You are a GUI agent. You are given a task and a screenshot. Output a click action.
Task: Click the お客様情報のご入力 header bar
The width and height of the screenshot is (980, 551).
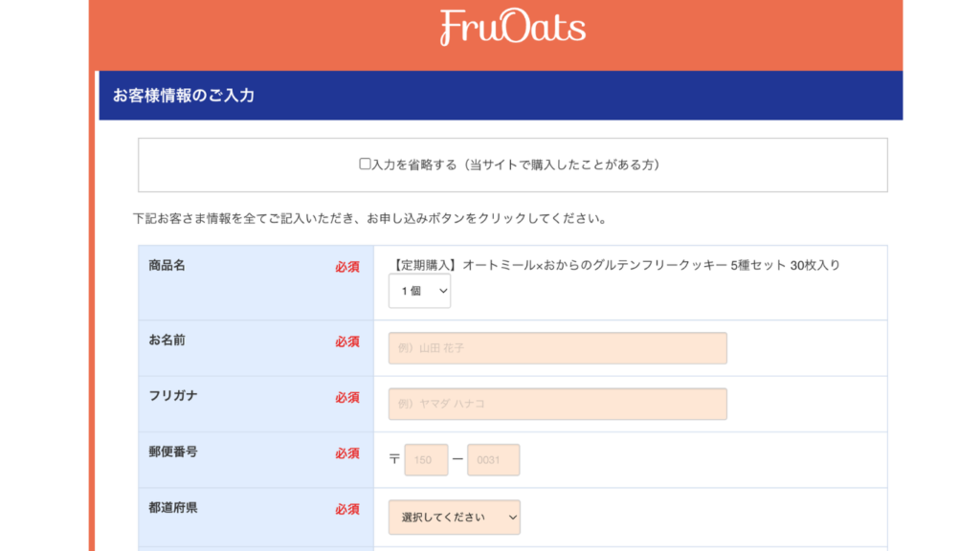(500, 96)
